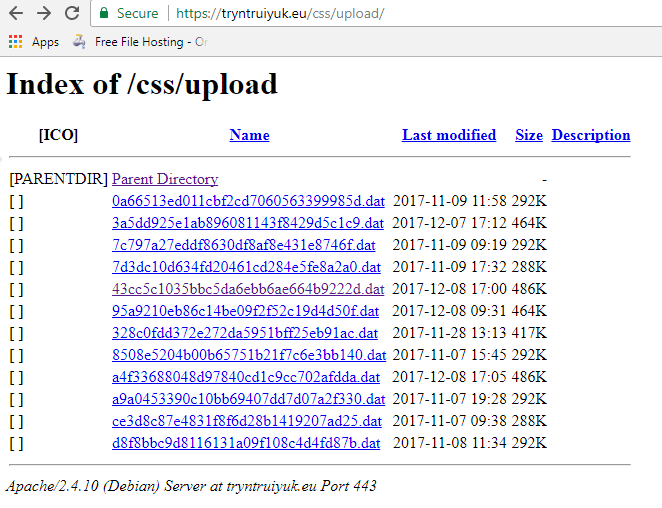Open file 328c0fdd372e272da5951bff25eb91ac.dat
662x508 pixels.
[x=245, y=333]
